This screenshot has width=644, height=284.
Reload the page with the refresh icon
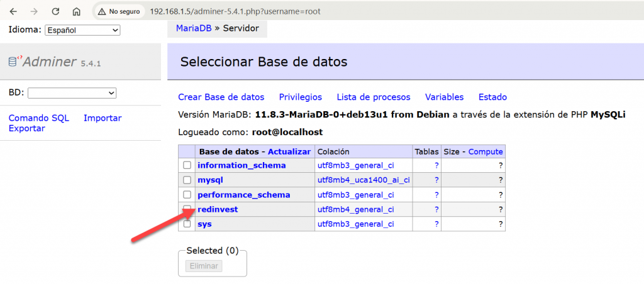55,11
